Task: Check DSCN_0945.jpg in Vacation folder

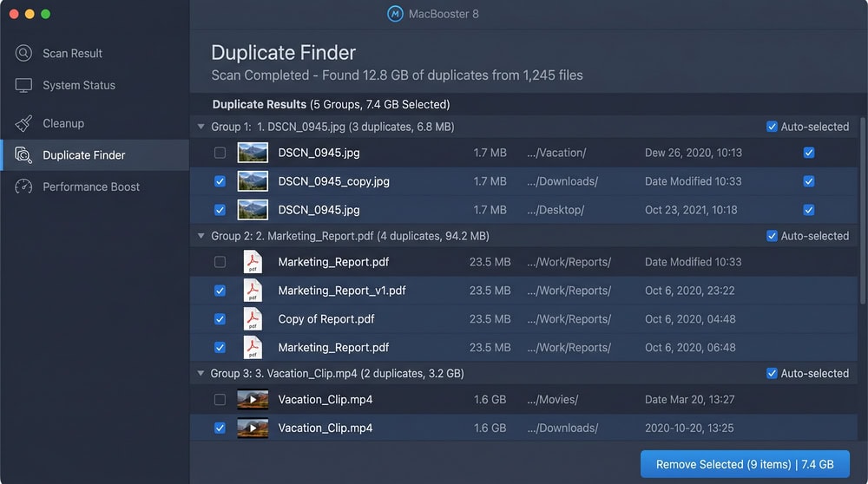Action: pos(220,153)
